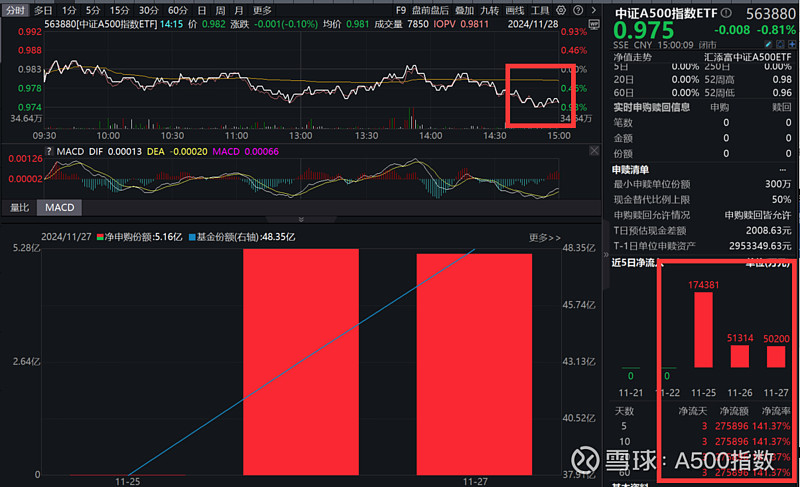Click 叠加 overlay button
800x487 pixels.
coord(464,10)
